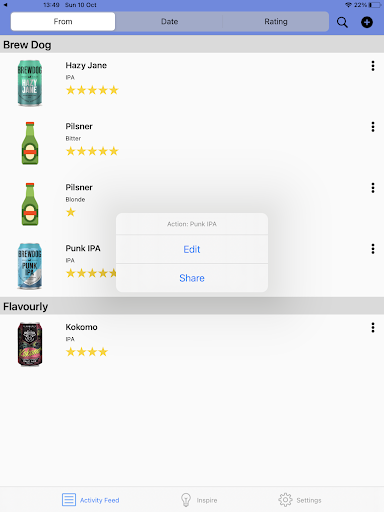Image resolution: width=384 pixels, height=512 pixels.
Task: Tap the Kokomo can image
Action: [30, 344]
